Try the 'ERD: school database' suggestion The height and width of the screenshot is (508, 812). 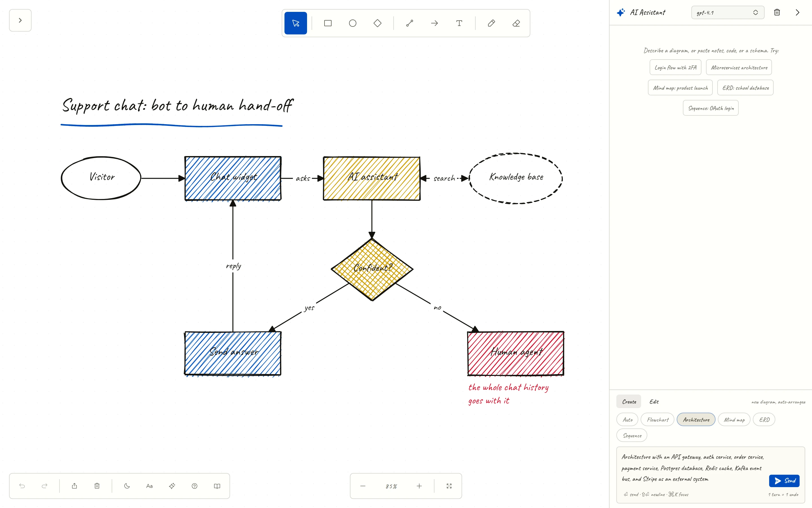coord(745,88)
